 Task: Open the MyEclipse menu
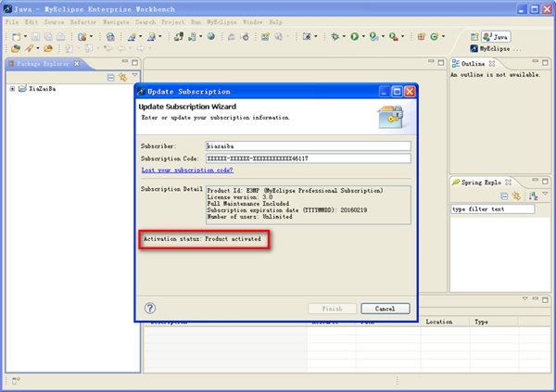[x=221, y=22]
